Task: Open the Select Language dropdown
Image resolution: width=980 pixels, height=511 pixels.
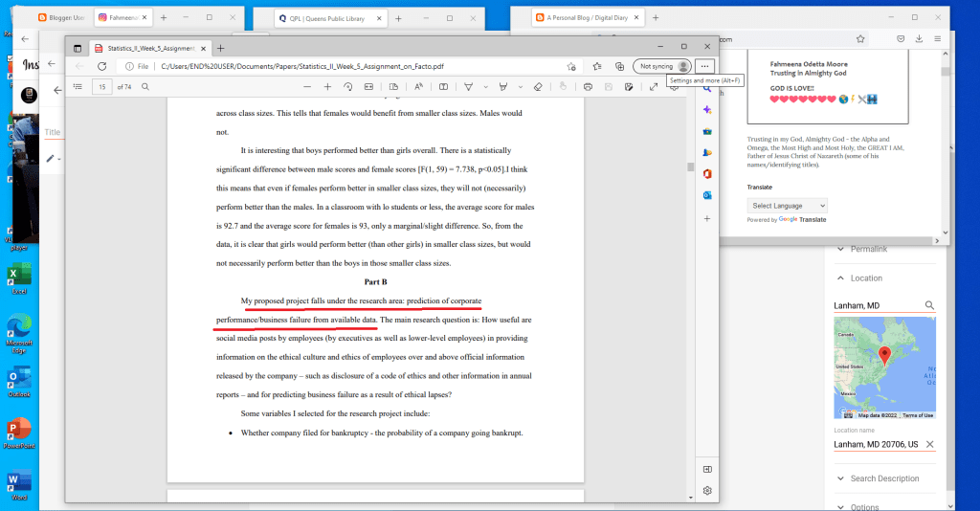Action: click(788, 206)
